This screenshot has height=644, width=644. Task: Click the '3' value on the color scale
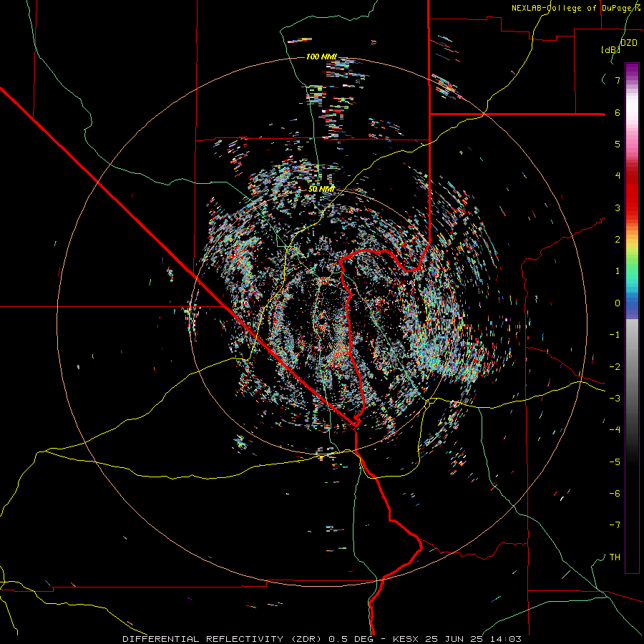pyautogui.click(x=618, y=208)
